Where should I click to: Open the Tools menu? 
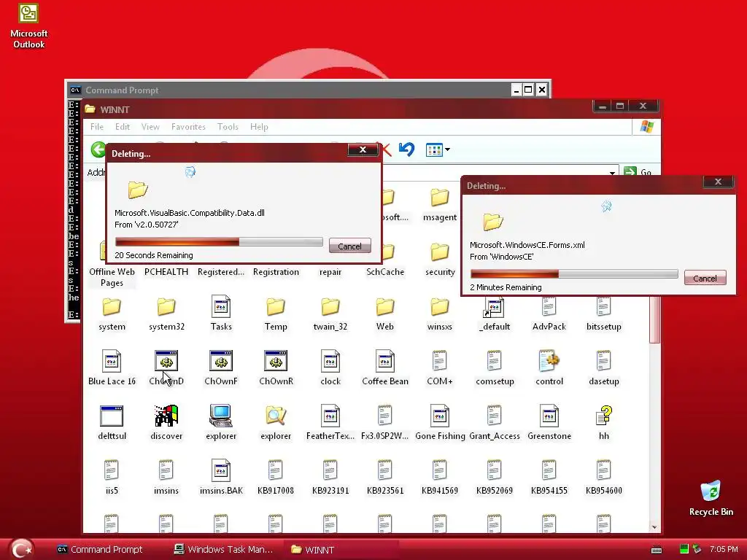[228, 127]
